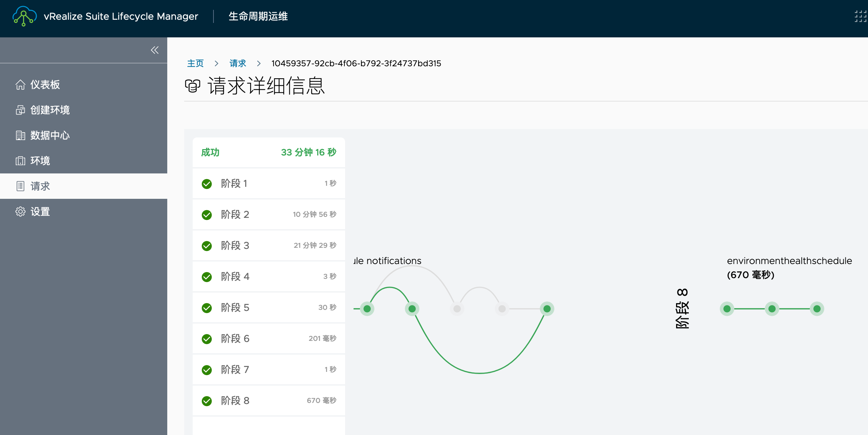This screenshot has height=435, width=868.
Task: Click the environments icon in sidebar
Action: 20,161
